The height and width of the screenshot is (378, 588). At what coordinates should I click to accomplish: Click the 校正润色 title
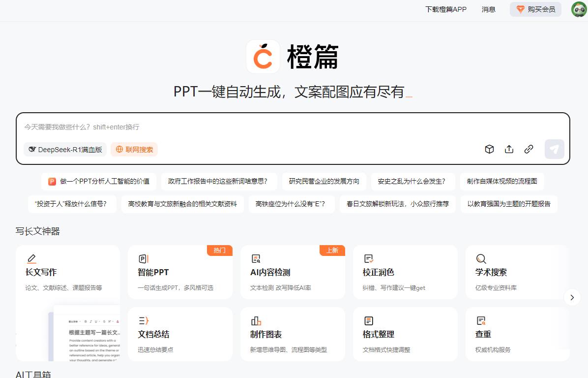point(379,273)
